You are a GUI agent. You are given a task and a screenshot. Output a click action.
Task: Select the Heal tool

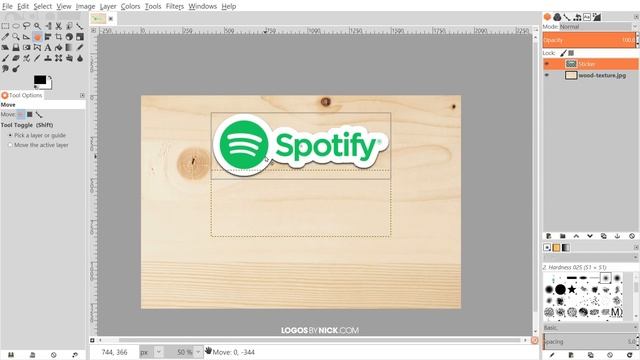(x=58, y=58)
